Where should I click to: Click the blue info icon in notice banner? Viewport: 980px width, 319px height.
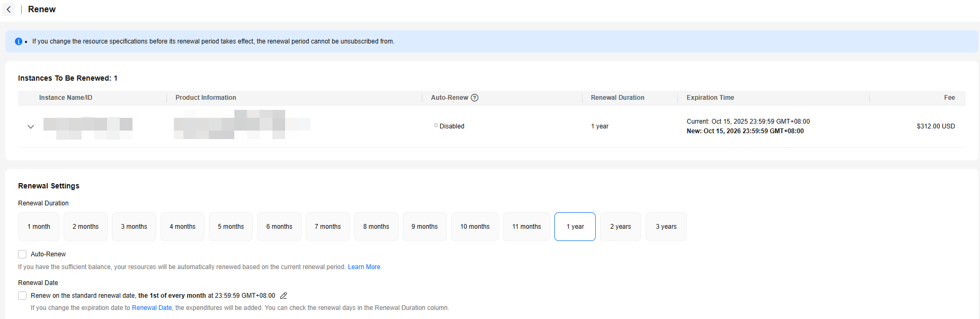point(19,41)
